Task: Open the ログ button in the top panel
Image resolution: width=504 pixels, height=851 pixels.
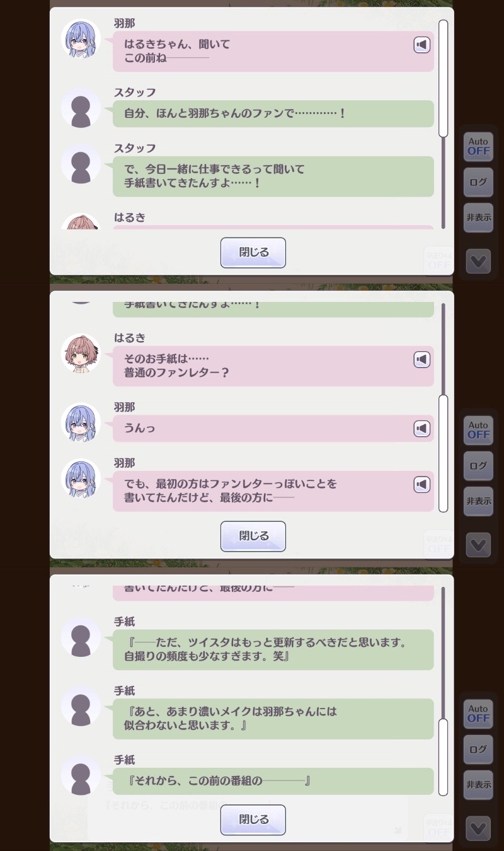Action: 478,182
